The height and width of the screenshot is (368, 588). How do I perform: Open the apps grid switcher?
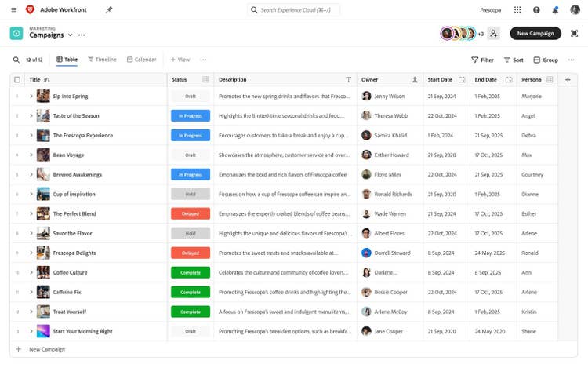[x=517, y=10]
